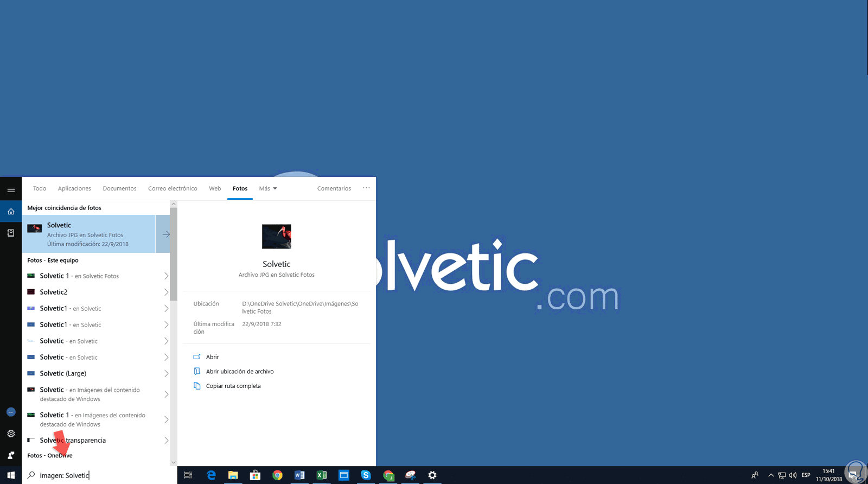Click Abrir ubicación de archivo
This screenshot has width=868, height=484.
233,372
